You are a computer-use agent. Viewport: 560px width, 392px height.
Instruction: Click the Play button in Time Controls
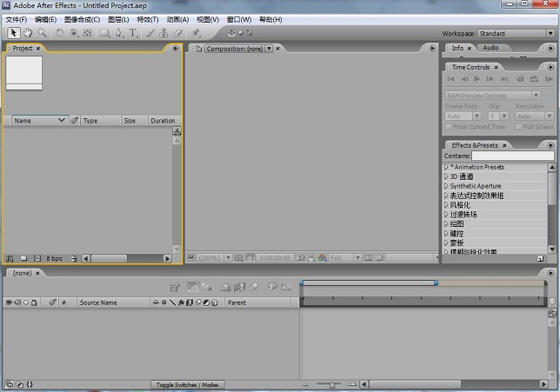[x=477, y=79]
